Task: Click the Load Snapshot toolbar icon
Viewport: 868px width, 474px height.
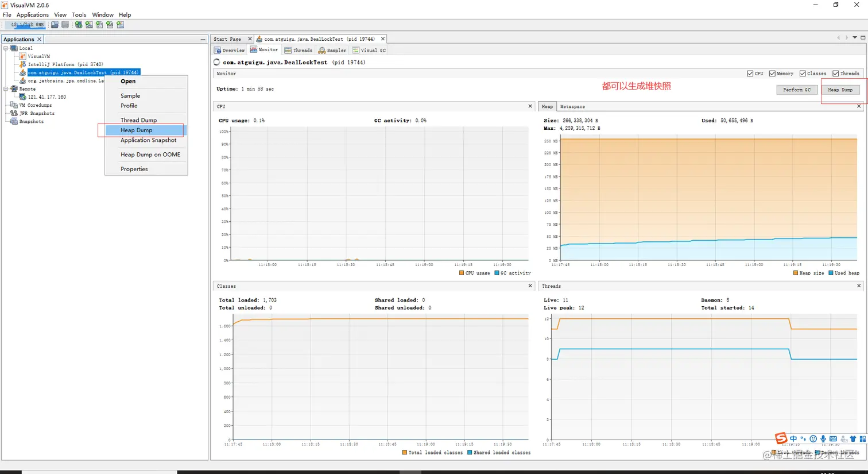Action: (55, 25)
